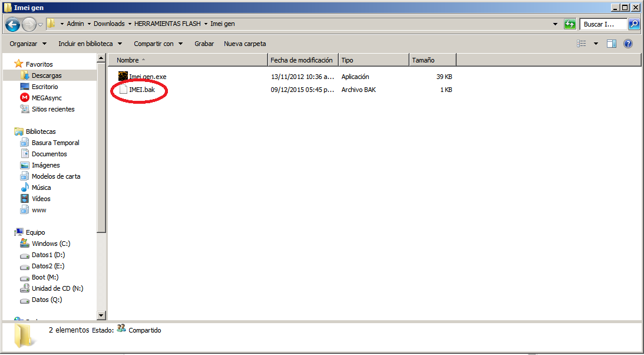Click the Bibliotecas icon in navigation pane
This screenshot has height=355, width=644.
pyautogui.click(x=19, y=132)
